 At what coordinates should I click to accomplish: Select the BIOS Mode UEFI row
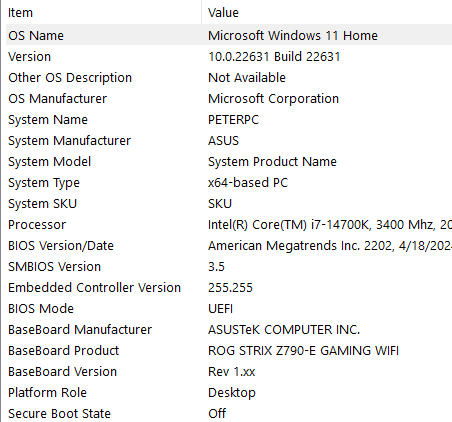[229, 308]
